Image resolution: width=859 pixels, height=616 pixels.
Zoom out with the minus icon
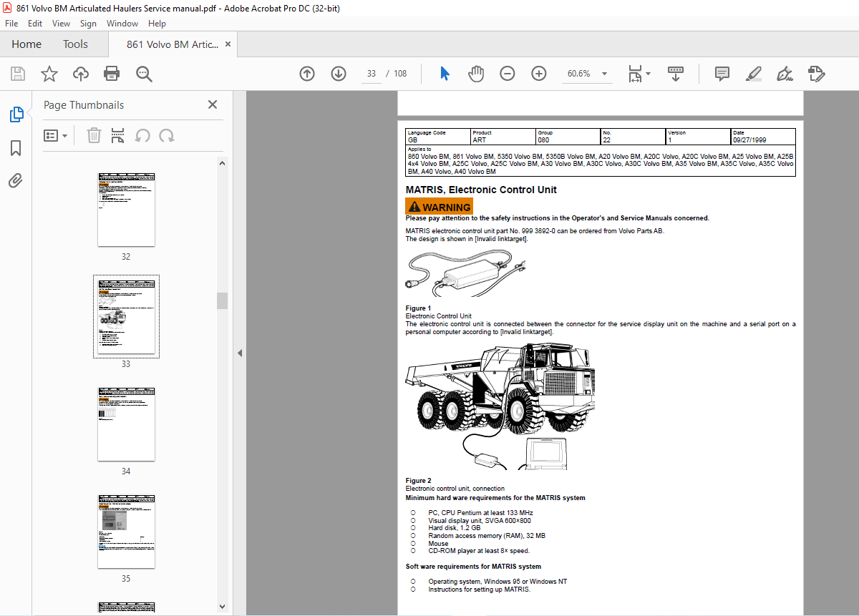point(508,74)
